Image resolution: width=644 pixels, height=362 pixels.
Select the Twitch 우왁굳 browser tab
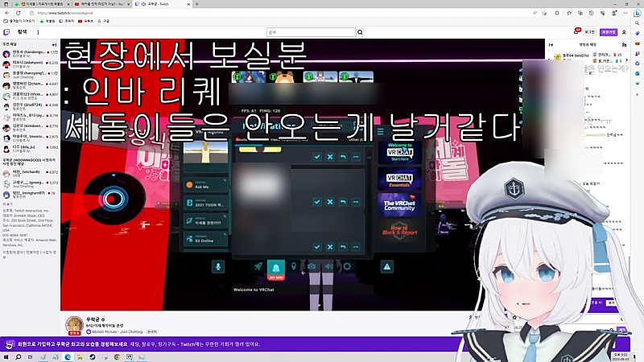[x=163, y=4]
